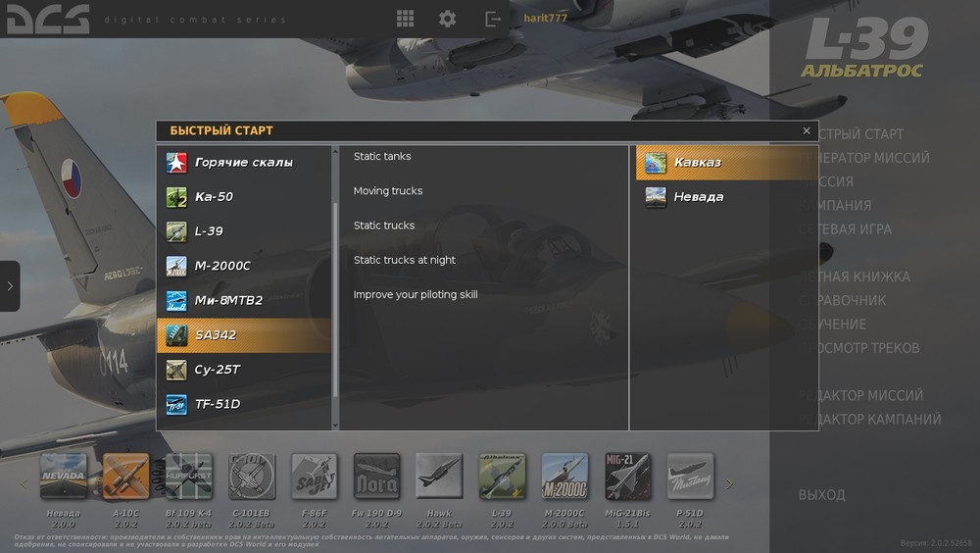Image resolution: width=980 pixels, height=553 pixels.
Task: Select Горячие скалы in the aircraft list
Action: (x=244, y=163)
